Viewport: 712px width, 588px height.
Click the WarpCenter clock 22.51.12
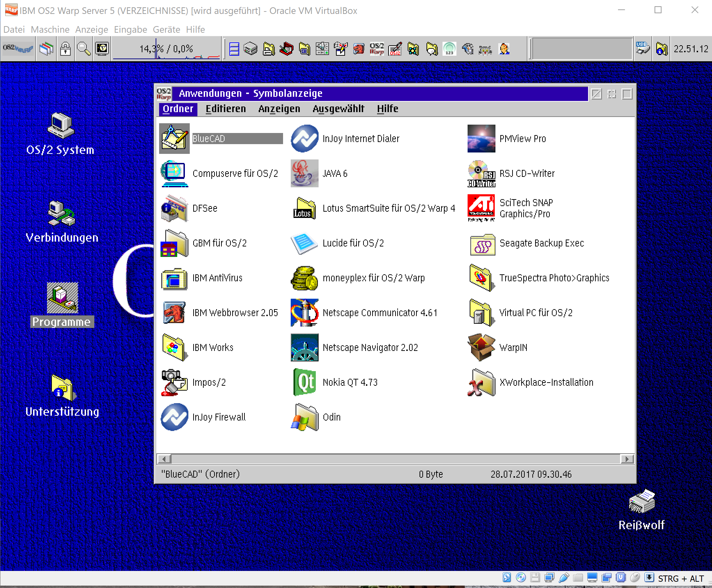(x=691, y=49)
